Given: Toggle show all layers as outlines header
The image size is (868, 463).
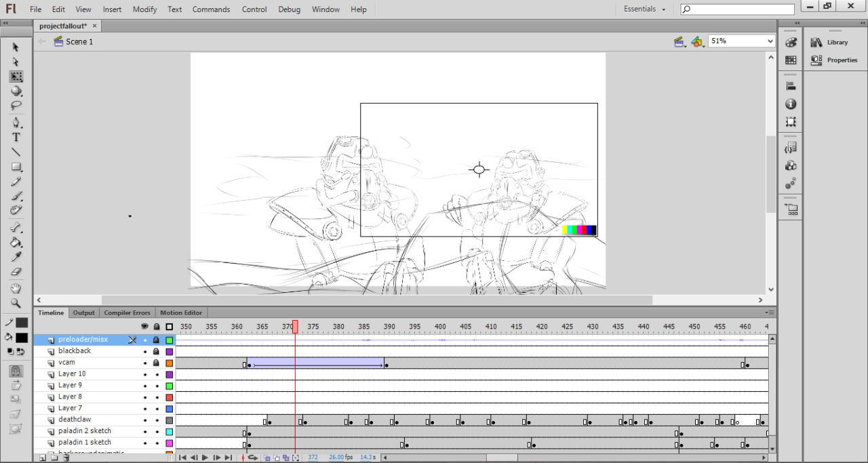Looking at the screenshot, I should [x=169, y=327].
